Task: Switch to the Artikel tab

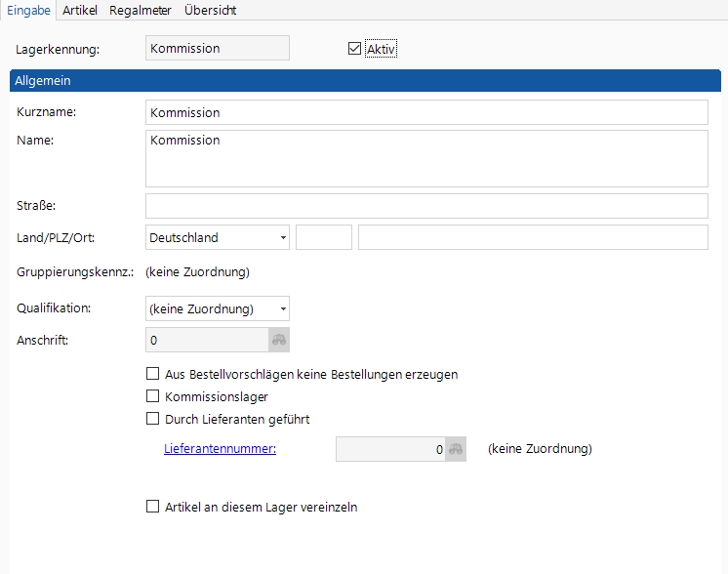Action: pos(80,11)
